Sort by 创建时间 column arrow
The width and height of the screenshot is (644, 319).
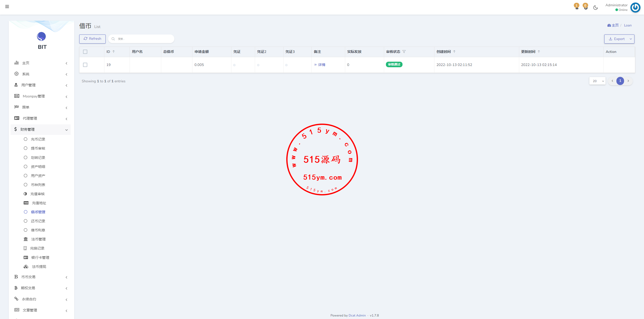pyautogui.click(x=454, y=52)
